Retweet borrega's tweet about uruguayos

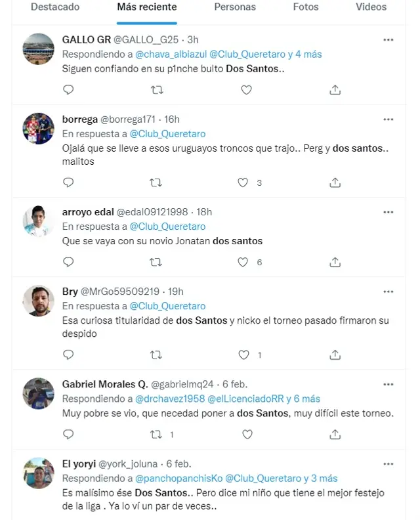tap(156, 183)
